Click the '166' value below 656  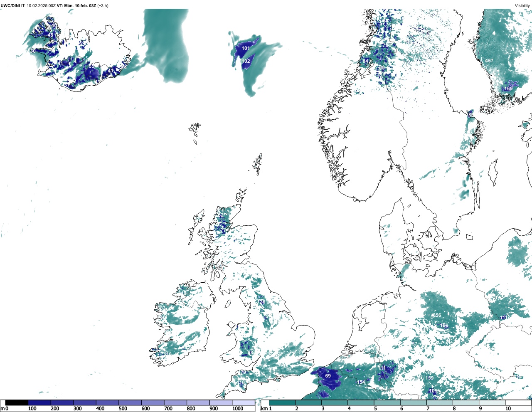coord(444,326)
